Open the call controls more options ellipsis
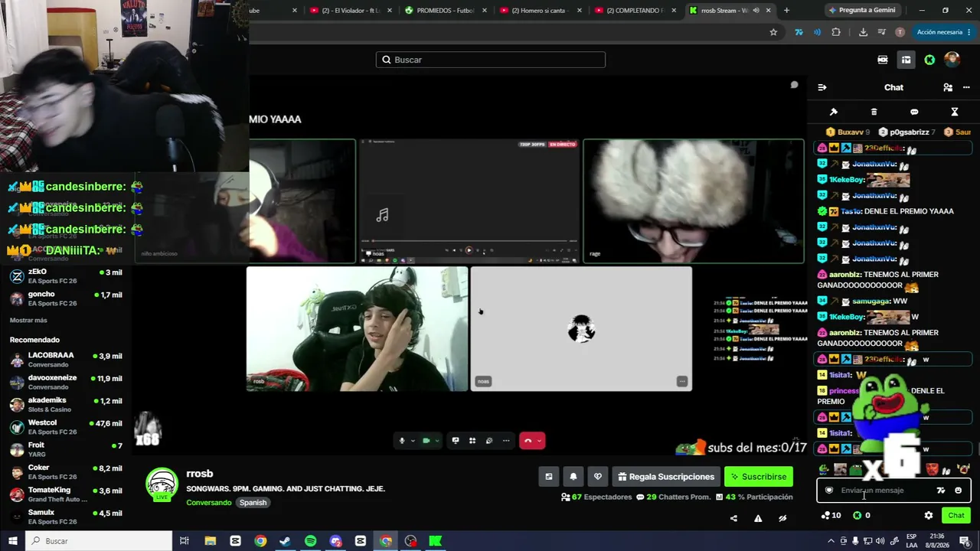The height and width of the screenshot is (551, 980). tap(506, 441)
